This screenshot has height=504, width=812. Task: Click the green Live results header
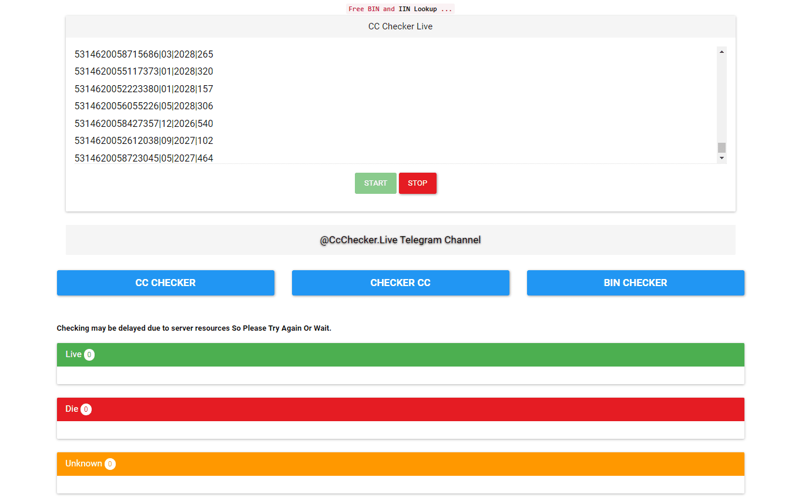point(401,355)
